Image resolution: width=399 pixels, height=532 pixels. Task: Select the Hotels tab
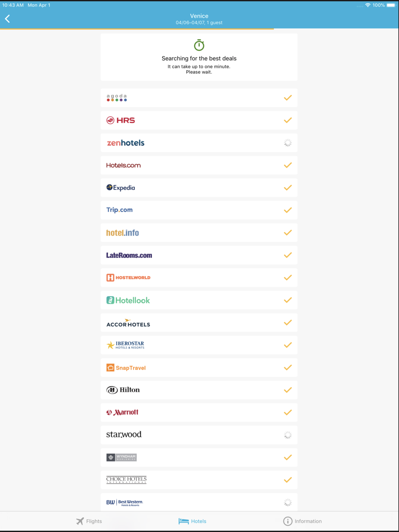(192, 521)
